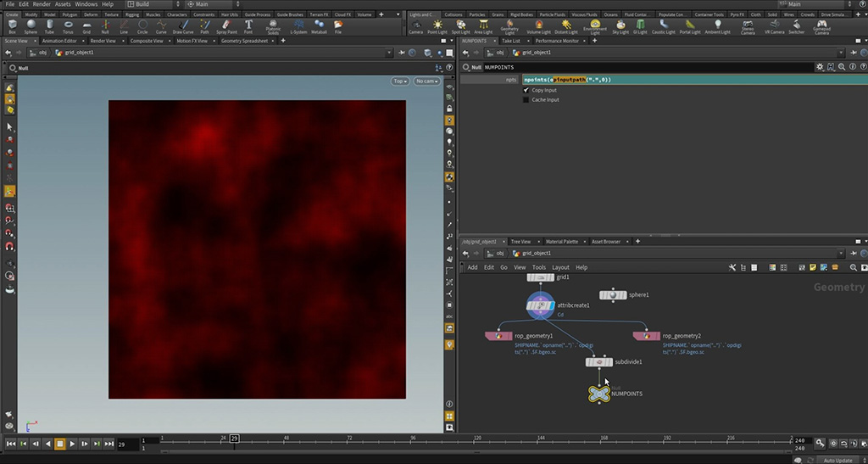Choose the Spray Paint shelf tool

(225, 25)
